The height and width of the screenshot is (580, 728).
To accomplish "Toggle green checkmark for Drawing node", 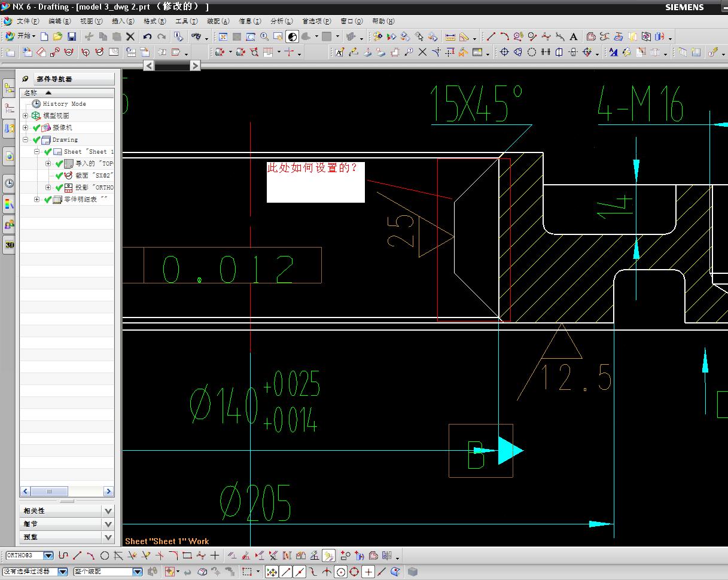I will pos(36,140).
